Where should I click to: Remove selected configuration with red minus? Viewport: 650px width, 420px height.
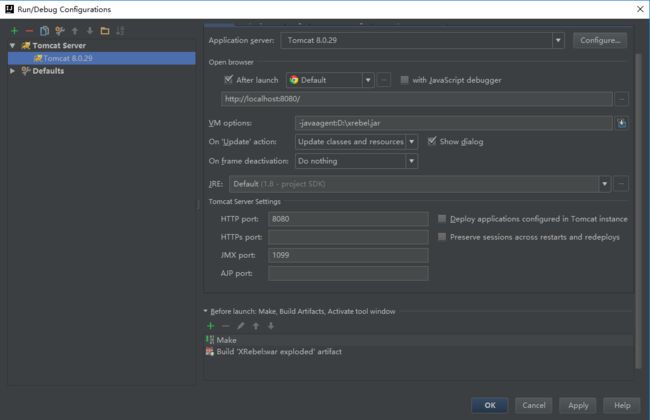click(29, 31)
